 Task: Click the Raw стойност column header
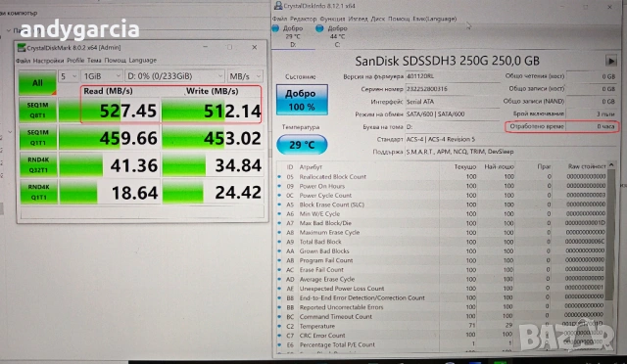[x=587, y=166]
